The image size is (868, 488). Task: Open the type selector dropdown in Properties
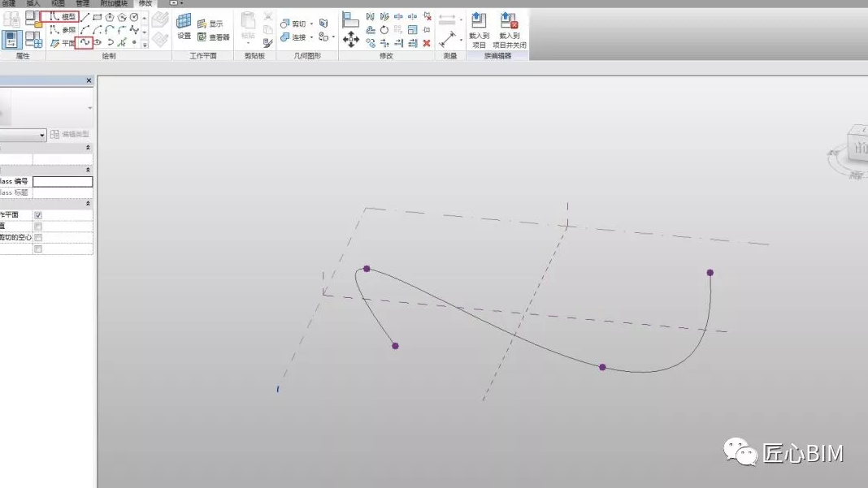pos(42,135)
